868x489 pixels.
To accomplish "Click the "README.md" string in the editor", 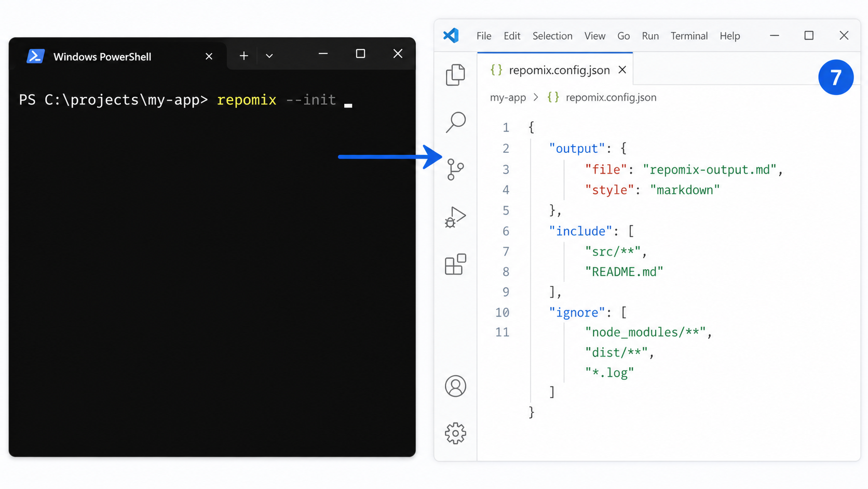I will coord(624,271).
